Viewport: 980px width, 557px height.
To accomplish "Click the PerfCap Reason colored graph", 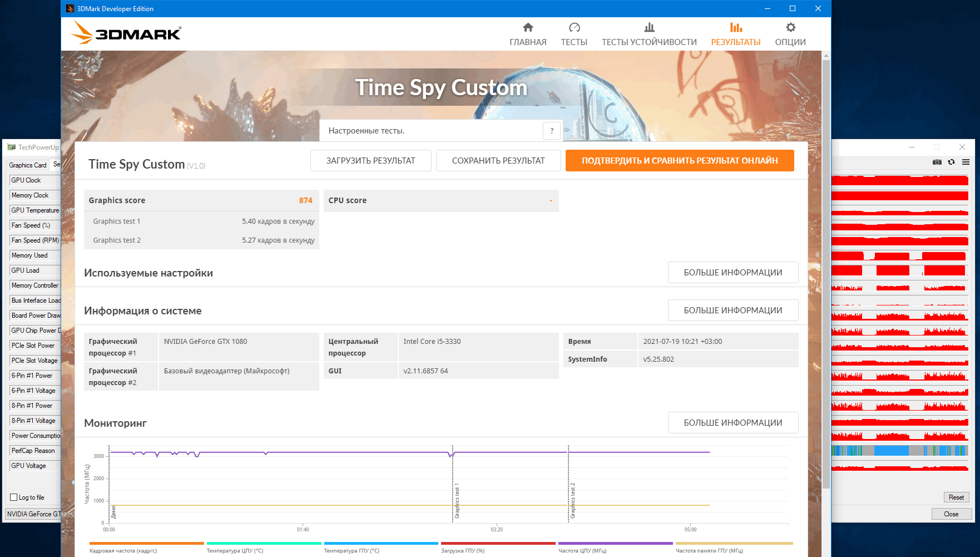I will (900, 451).
